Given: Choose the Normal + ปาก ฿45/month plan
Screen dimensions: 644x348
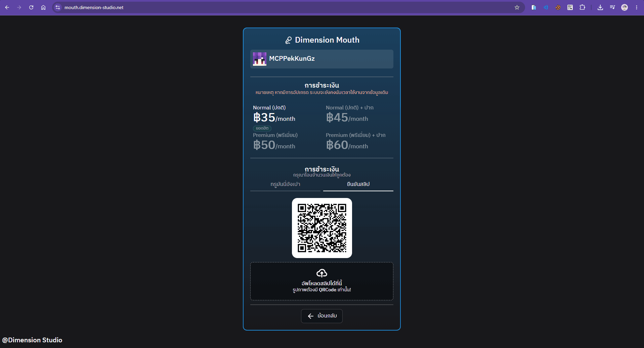Looking at the screenshot, I should pos(350,114).
